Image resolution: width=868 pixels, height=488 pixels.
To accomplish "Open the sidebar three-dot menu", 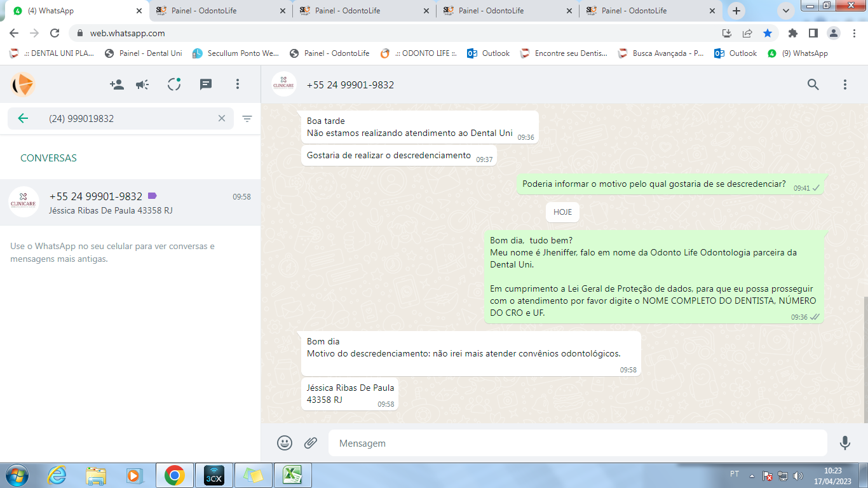I will coord(238,85).
